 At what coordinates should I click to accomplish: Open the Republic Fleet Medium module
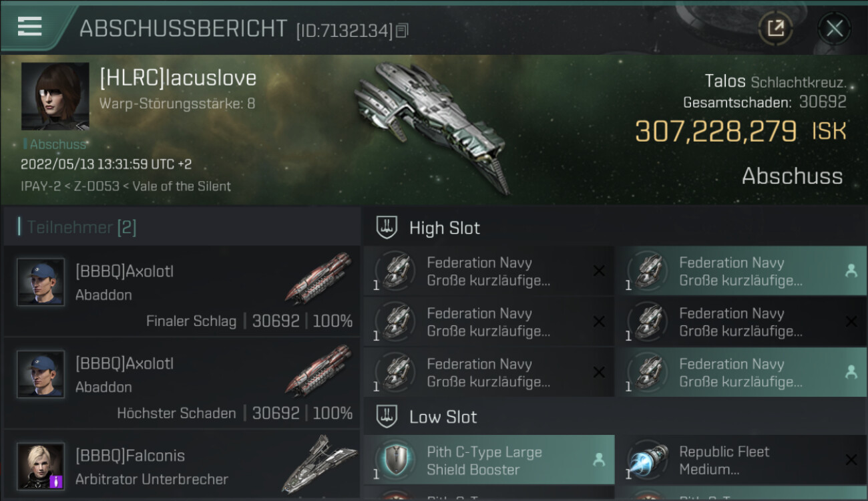click(741, 460)
